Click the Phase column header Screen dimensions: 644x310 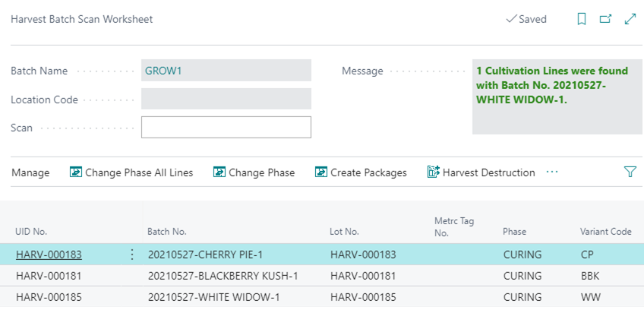tap(514, 232)
